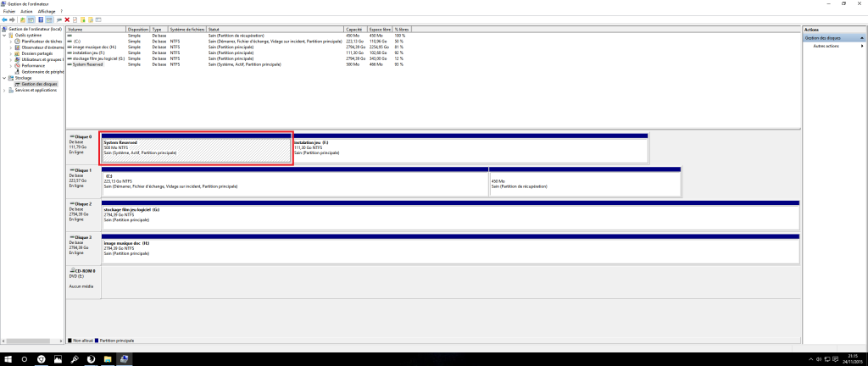The width and height of the screenshot is (868, 366).
Task: Click the CD-ROM 0 drive icon
Action: (71, 271)
